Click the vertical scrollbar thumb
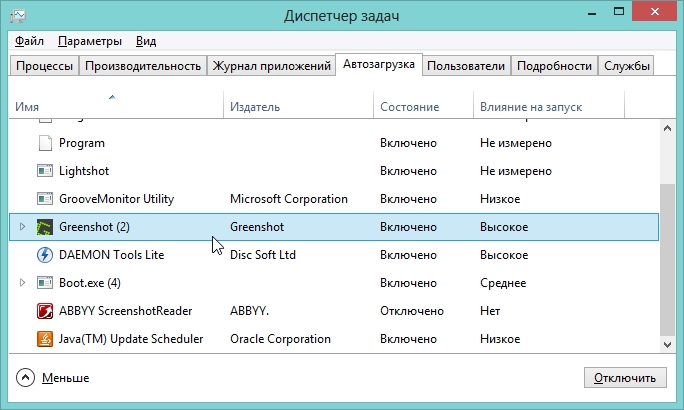This screenshot has height=410, width=684. pos(667,260)
